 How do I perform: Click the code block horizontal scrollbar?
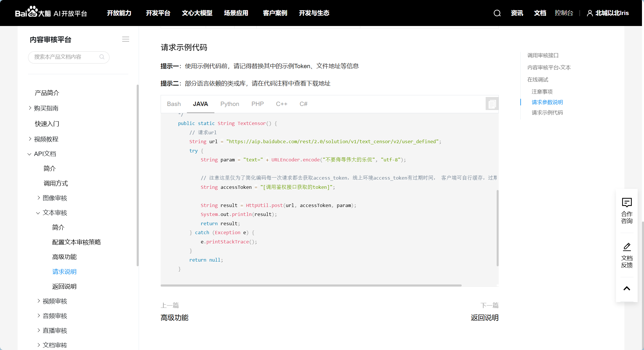click(311, 285)
